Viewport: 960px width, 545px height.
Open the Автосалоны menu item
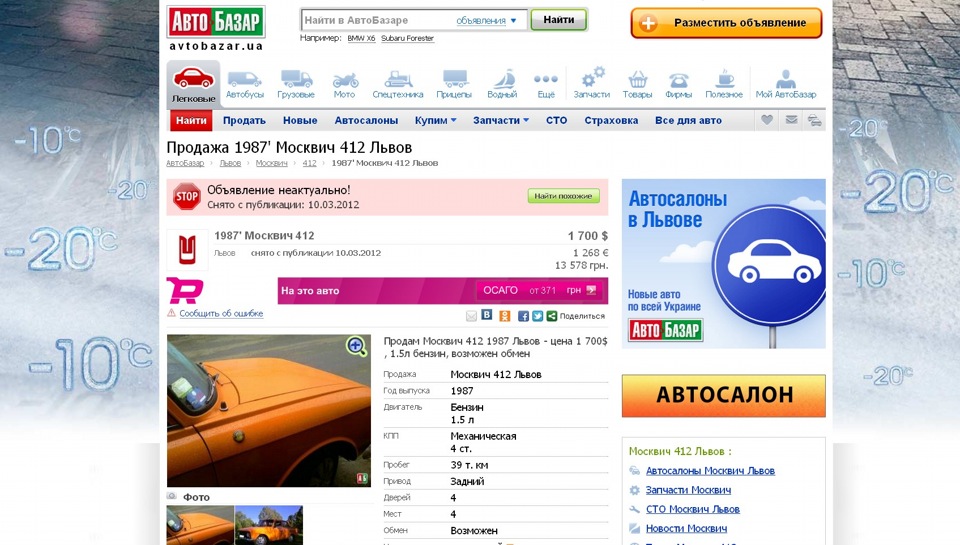coord(366,121)
